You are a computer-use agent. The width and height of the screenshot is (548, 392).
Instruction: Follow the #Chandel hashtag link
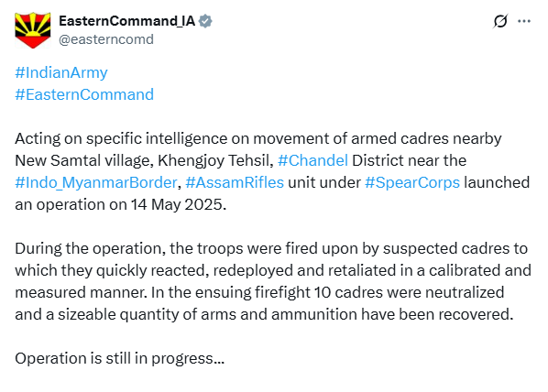(x=312, y=160)
